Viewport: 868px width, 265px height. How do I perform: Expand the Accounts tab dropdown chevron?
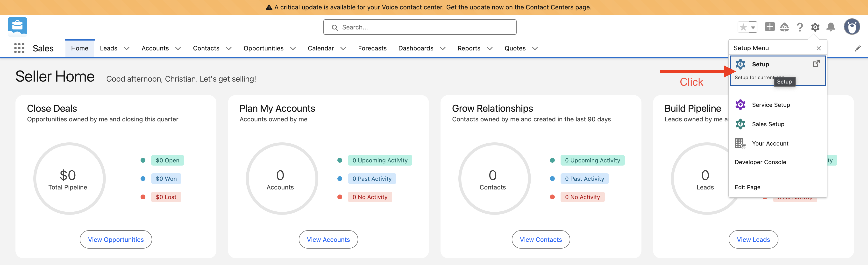(x=178, y=49)
